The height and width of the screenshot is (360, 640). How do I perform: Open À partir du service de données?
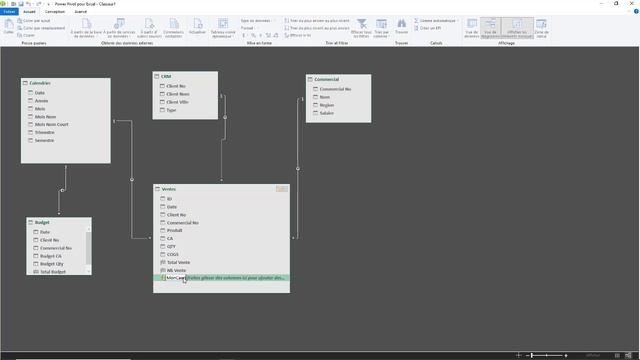(119, 28)
